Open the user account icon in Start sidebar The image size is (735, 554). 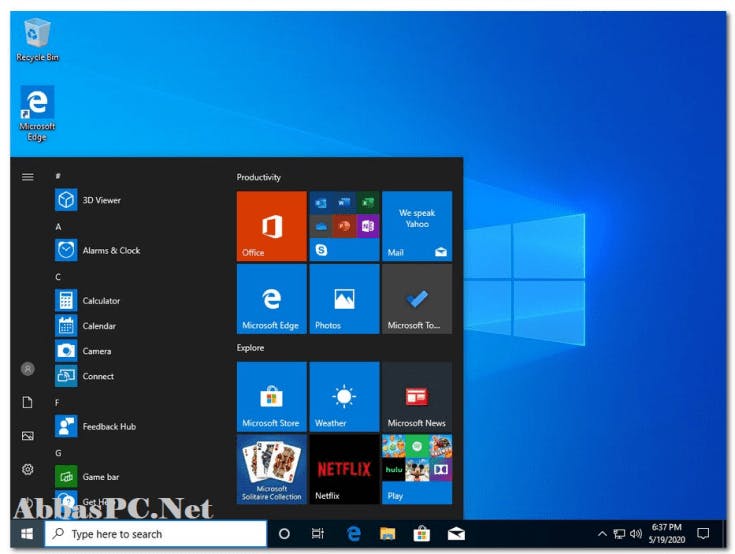[28, 369]
